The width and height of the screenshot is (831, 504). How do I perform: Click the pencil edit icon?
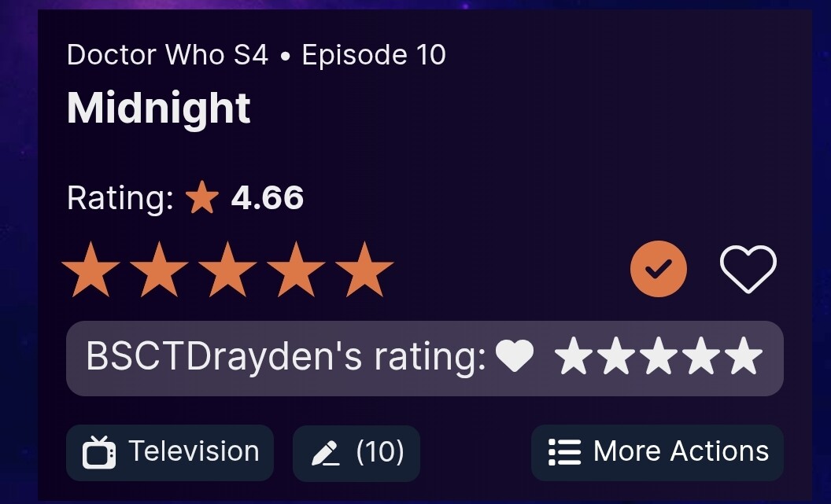point(326,454)
